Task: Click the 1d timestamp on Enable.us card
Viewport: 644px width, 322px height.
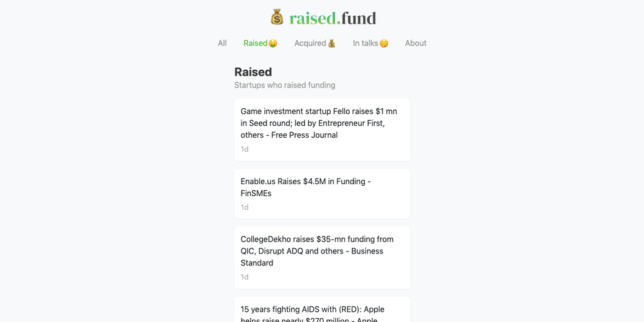Action: tap(245, 208)
